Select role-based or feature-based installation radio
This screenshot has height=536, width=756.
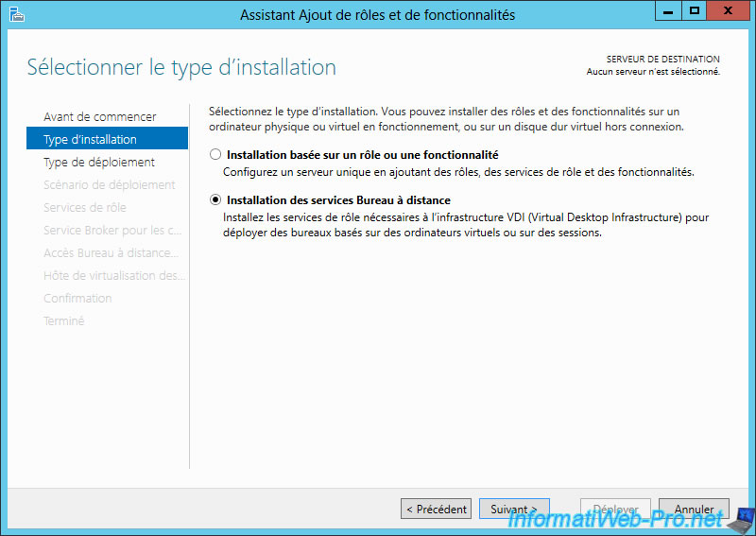point(215,154)
